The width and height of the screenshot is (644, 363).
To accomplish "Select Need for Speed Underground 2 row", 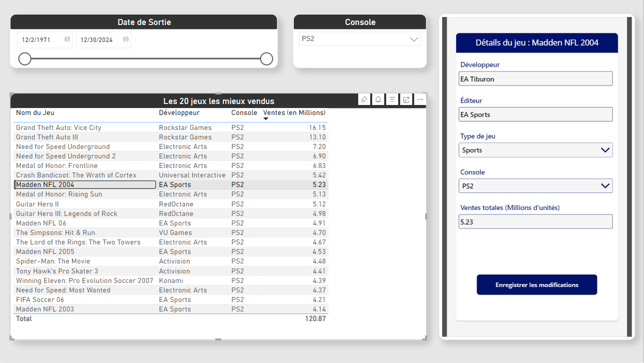I will pos(170,156).
